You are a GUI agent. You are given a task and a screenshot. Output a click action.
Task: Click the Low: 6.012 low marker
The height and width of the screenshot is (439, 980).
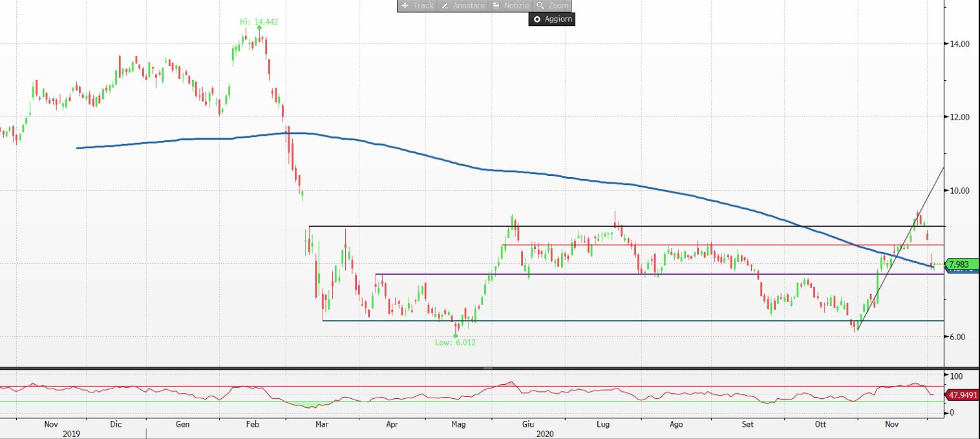pyautogui.click(x=455, y=343)
